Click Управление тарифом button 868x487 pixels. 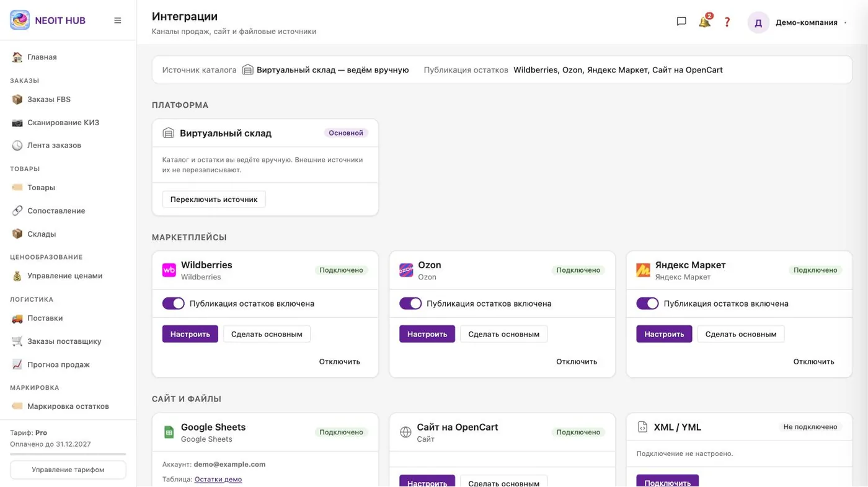(68, 470)
